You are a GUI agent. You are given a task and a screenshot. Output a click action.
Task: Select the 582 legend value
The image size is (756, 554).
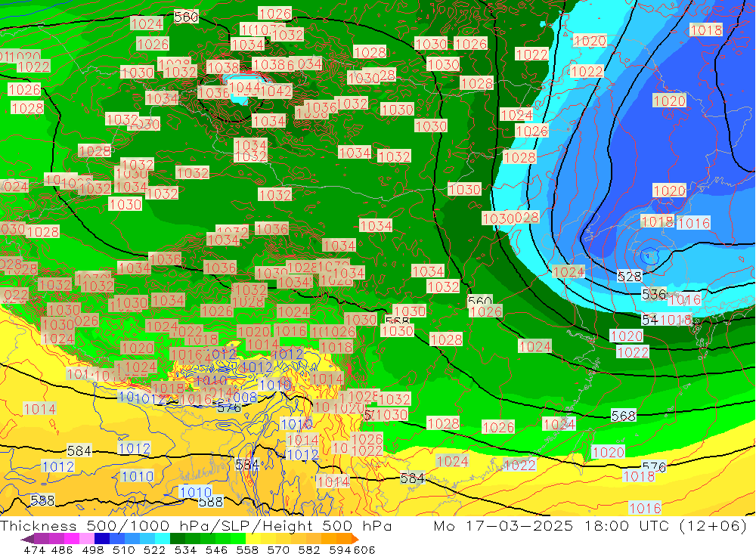[309, 549]
